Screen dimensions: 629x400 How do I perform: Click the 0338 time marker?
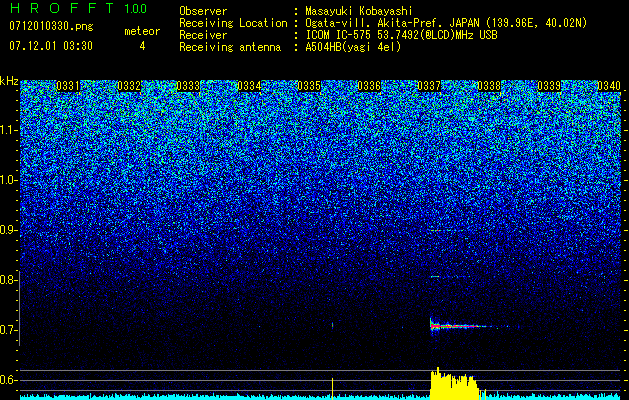489,86
